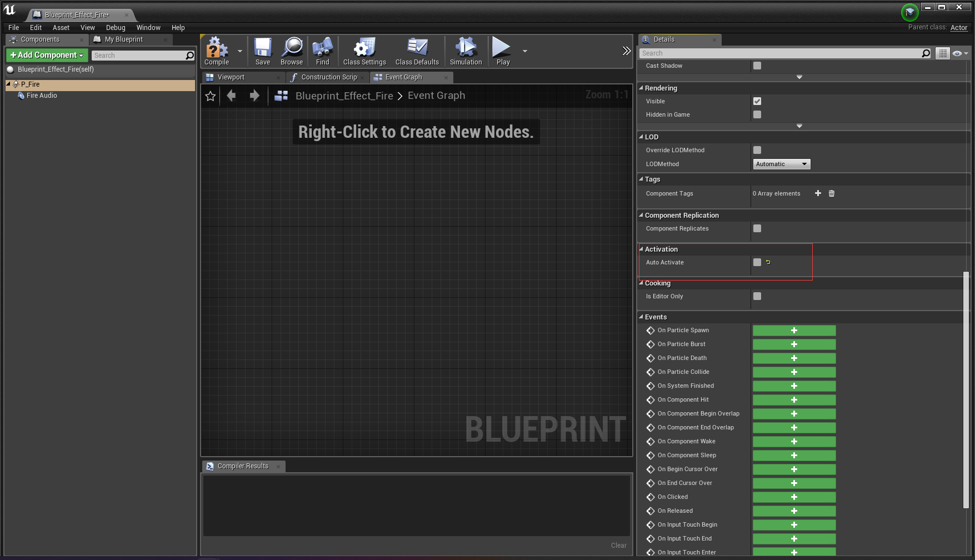
Task: Open Find in blueprint
Action: [x=323, y=52]
